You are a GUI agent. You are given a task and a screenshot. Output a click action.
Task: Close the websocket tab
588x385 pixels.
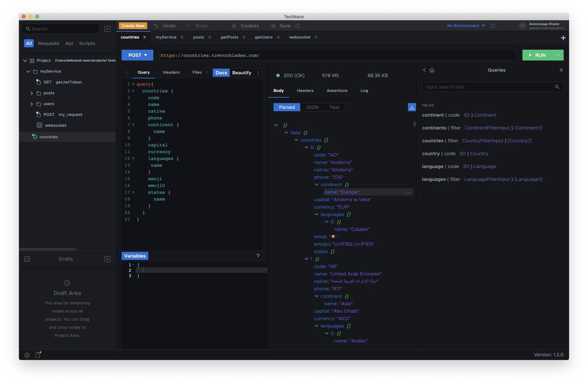pos(316,37)
